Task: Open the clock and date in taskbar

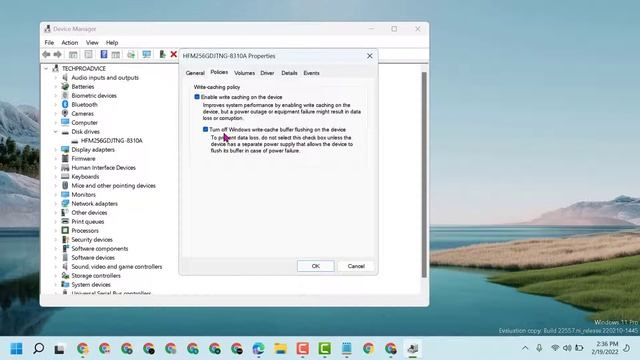Action: coord(604,348)
